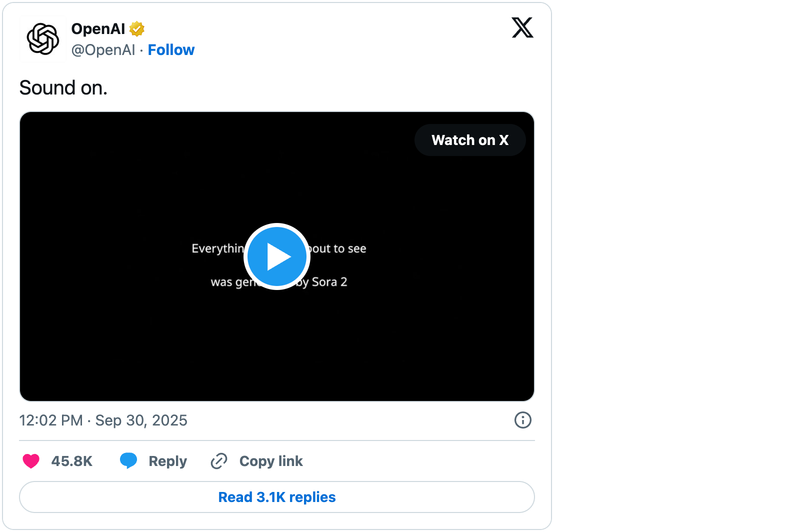The width and height of the screenshot is (796, 532).
Task: Click the blue reply speech bubble icon
Action: tap(128, 460)
